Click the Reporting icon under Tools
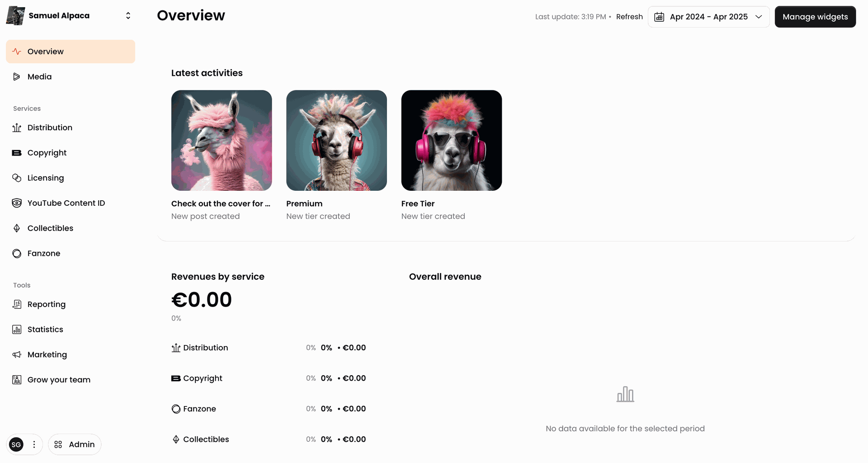 click(17, 304)
